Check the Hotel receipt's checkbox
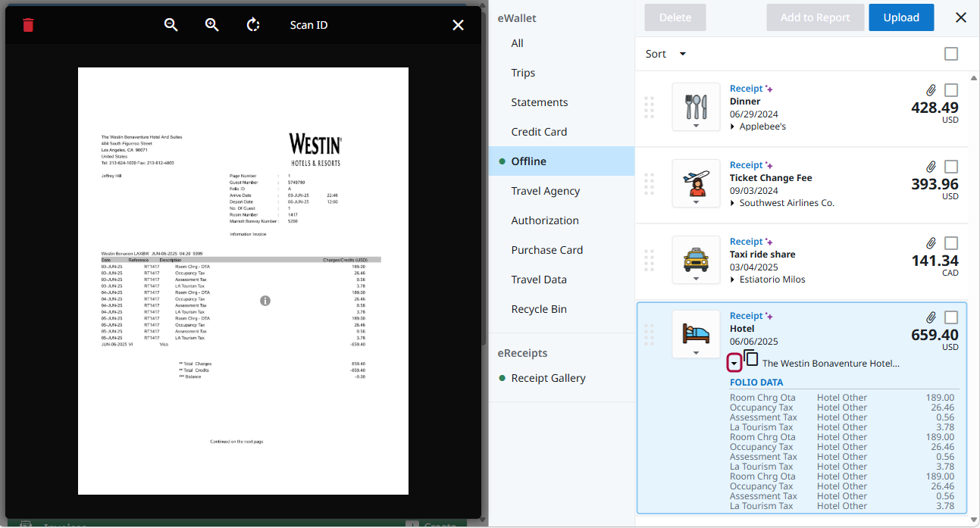 coord(951,317)
